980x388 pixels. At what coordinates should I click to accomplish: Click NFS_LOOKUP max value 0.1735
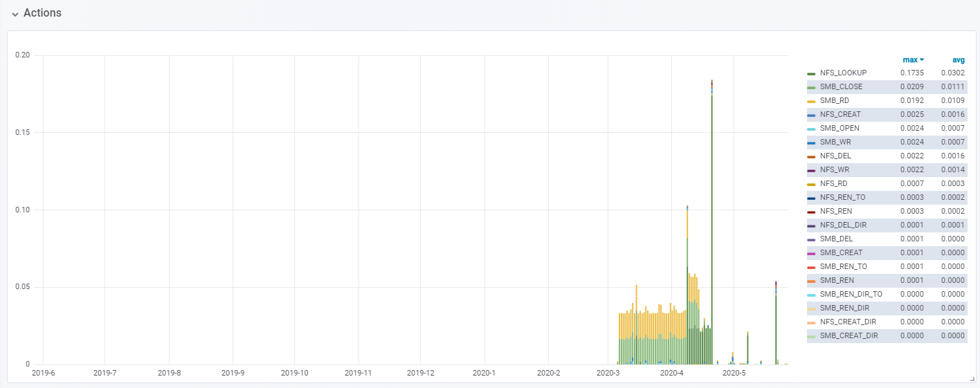click(912, 73)
